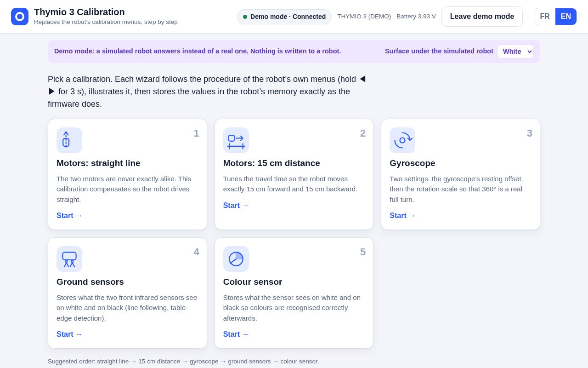Start the Gyroscope calibration
Viewport: 588px width, 368px height.
402,216
